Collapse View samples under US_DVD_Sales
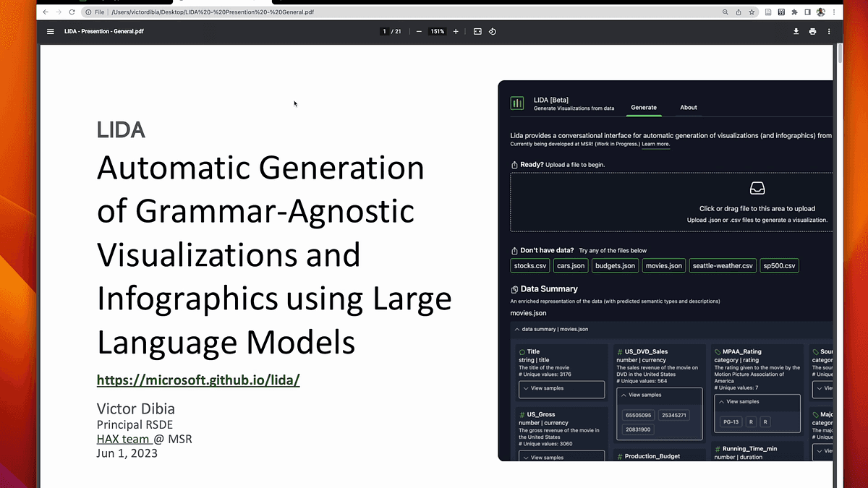Screen dimensions: 868x488 click(x=644, y=395)
